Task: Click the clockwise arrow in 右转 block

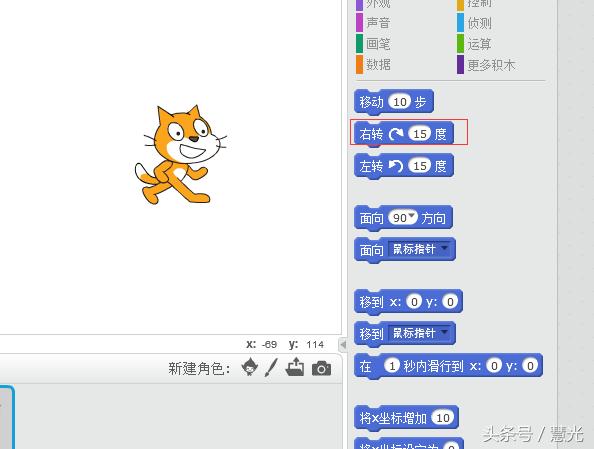Action: click(396, 134)
